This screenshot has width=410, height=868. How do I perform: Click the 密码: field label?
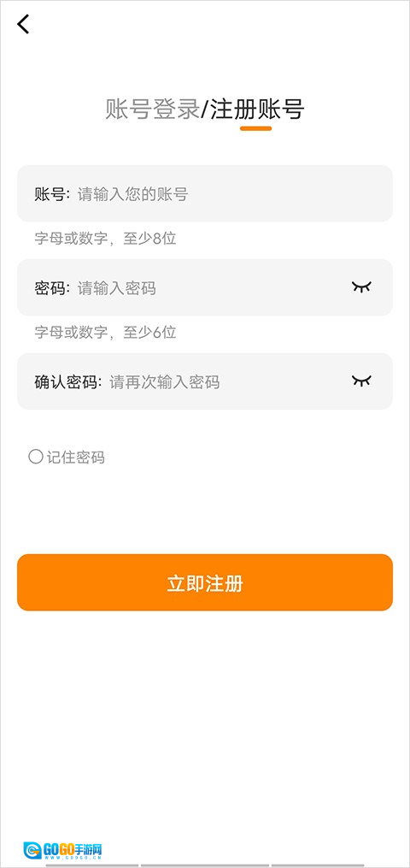click(52, 288)
